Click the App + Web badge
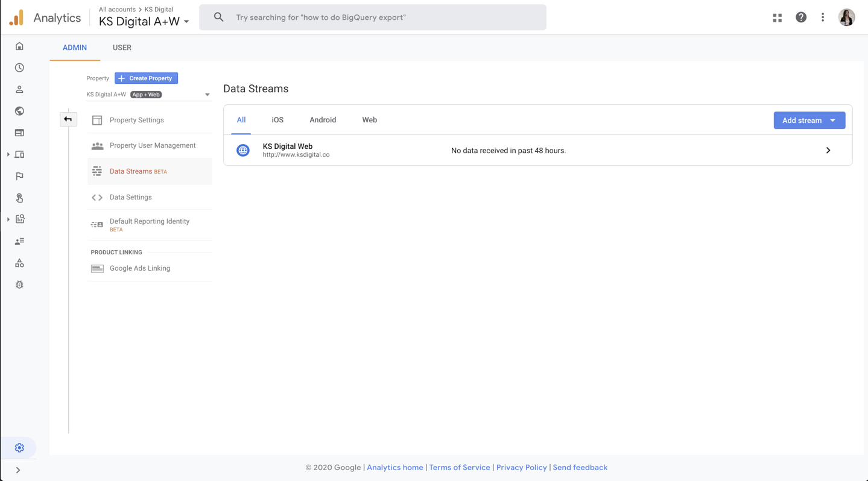The width and height of the screenshot is (868, 481). (x=146, y=95)
